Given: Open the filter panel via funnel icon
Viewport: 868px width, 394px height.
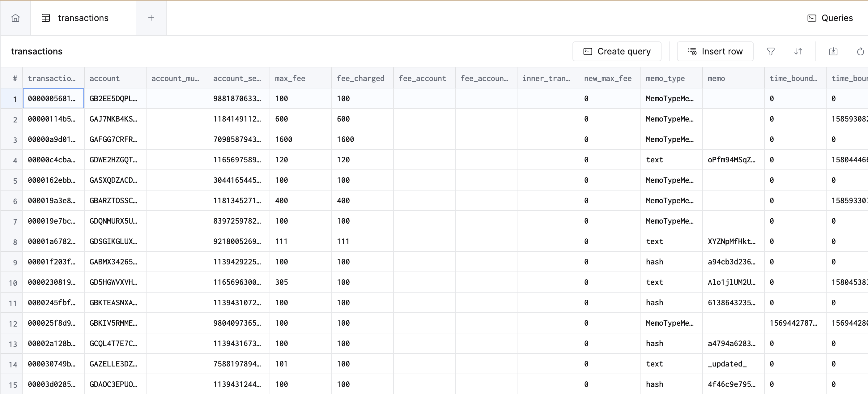Looking at the screenshot, I should point(771,51).
